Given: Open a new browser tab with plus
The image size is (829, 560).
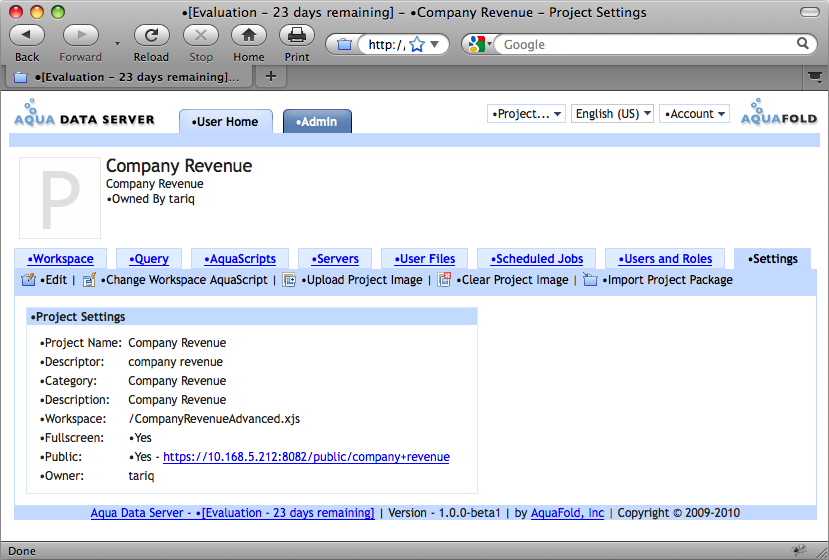Looking at the screenshot, I should pos(271,77).
